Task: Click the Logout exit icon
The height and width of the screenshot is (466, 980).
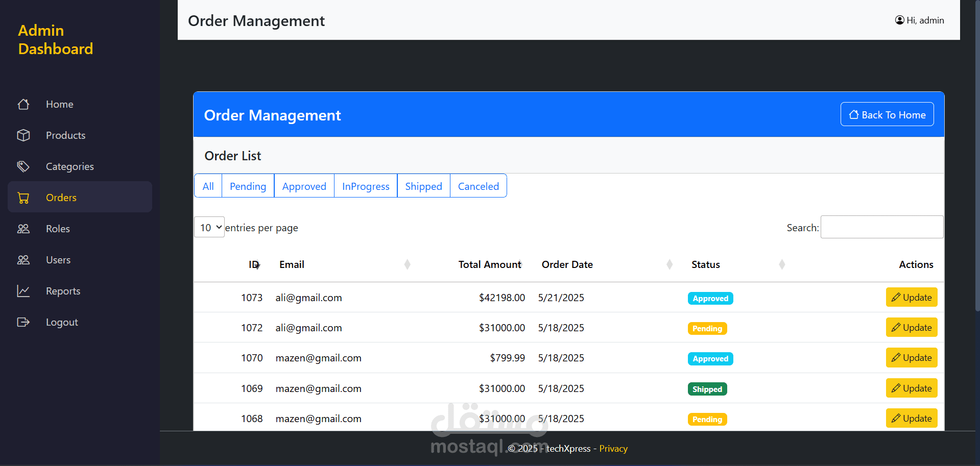Action: (23, 322)
